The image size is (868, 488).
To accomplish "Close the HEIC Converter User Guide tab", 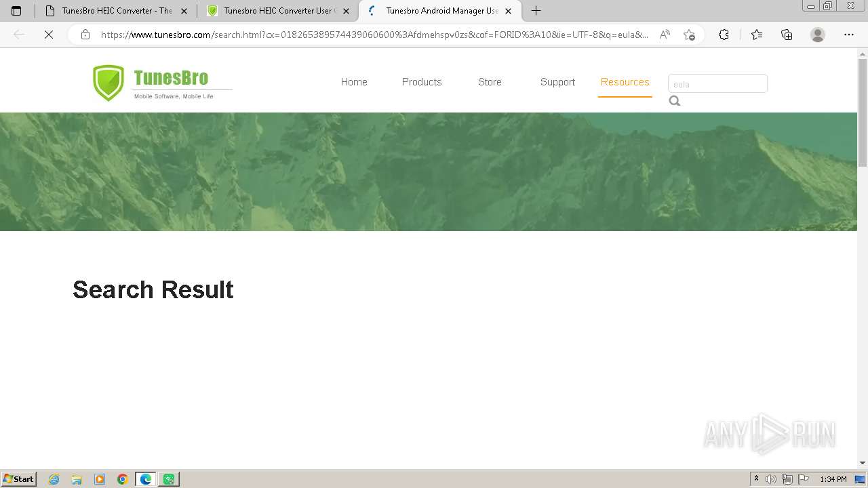I will click(346, 11).
